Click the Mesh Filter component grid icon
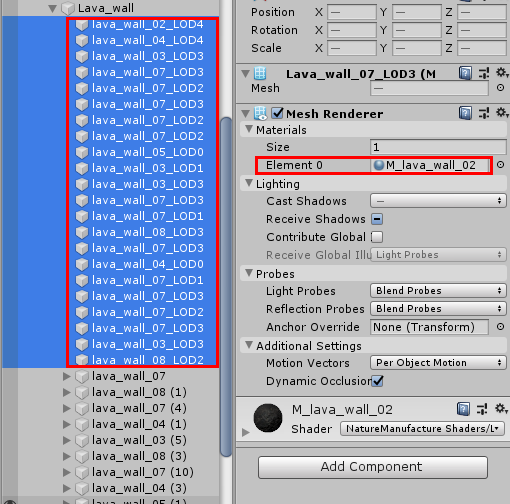Screen dimensions: 510x504 click(260, 73)
